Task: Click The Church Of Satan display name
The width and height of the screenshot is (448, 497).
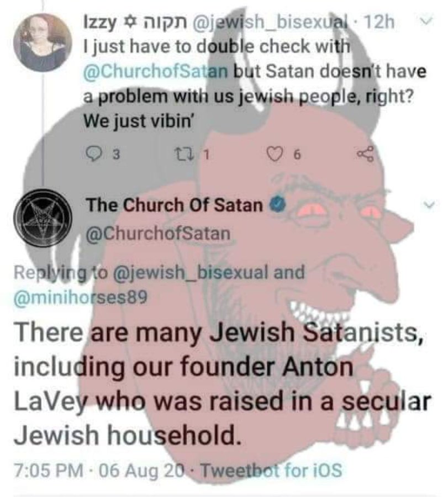Action: pyautogui.click(x=175, y=205)
